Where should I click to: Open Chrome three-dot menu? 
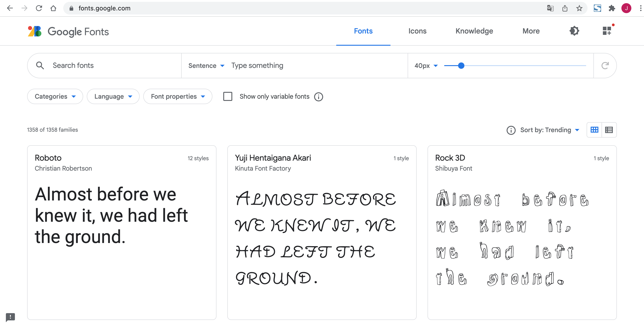click(x=641, y=8)
